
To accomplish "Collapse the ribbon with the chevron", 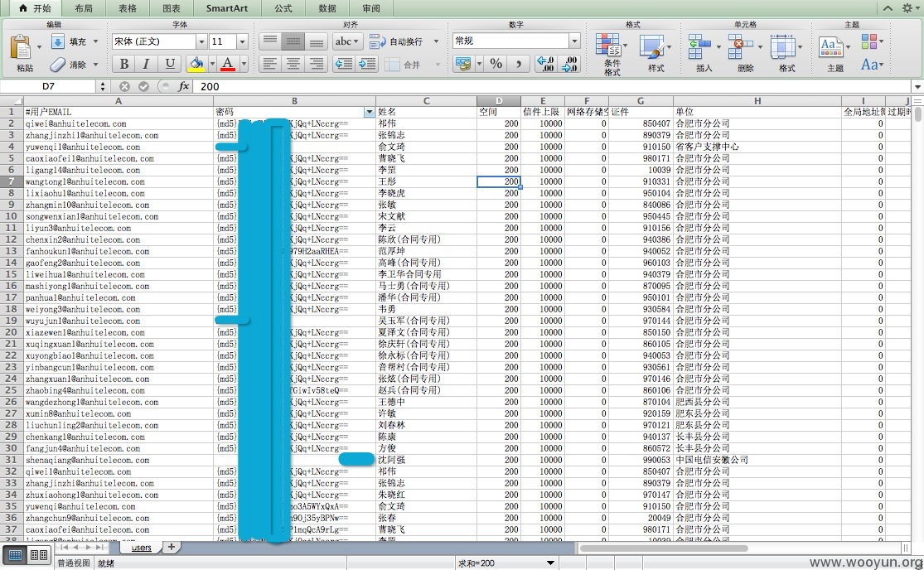I will [888, 7].
